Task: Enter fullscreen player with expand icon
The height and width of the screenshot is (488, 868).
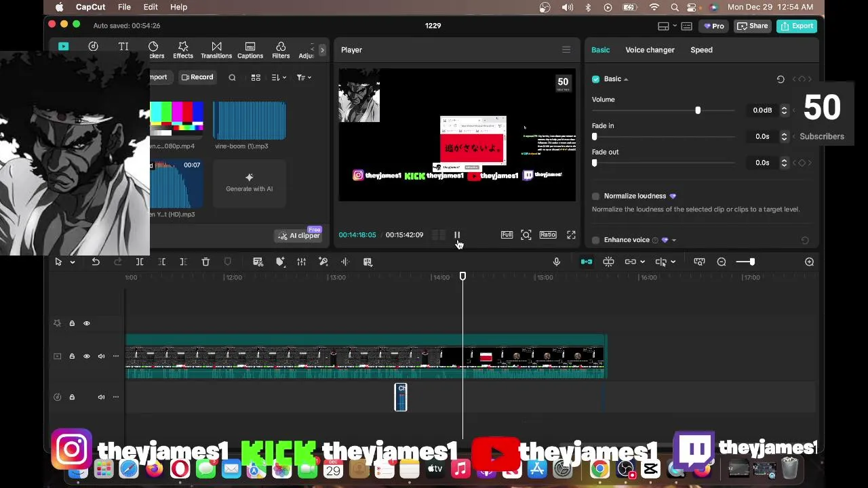Action: [571, 235]
